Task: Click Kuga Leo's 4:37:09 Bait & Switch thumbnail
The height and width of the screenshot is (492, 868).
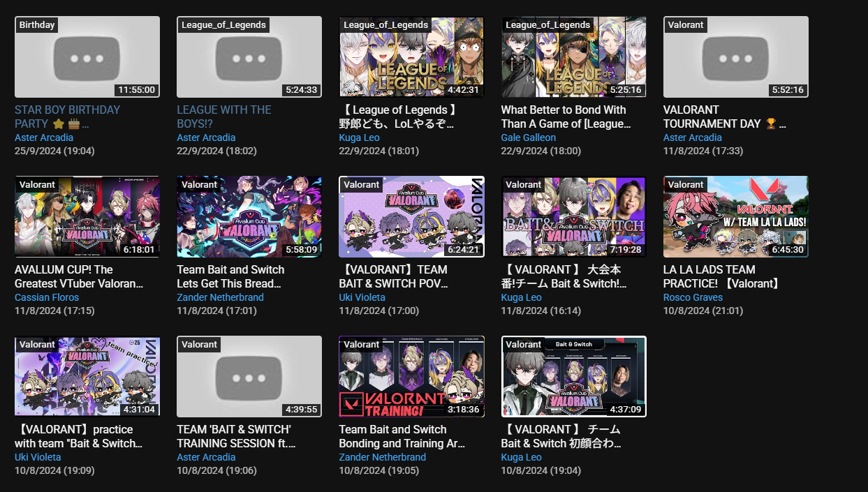Action: tap(574, 376)
